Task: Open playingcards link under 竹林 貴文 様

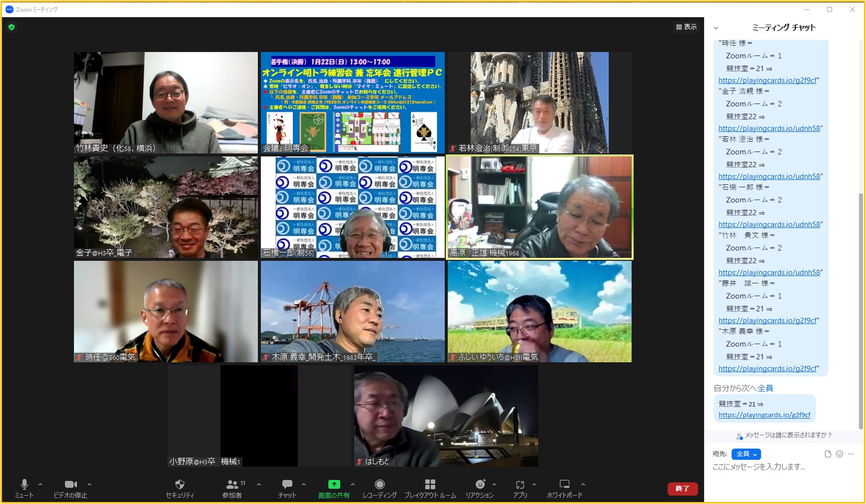Action: tap(769, 273)
